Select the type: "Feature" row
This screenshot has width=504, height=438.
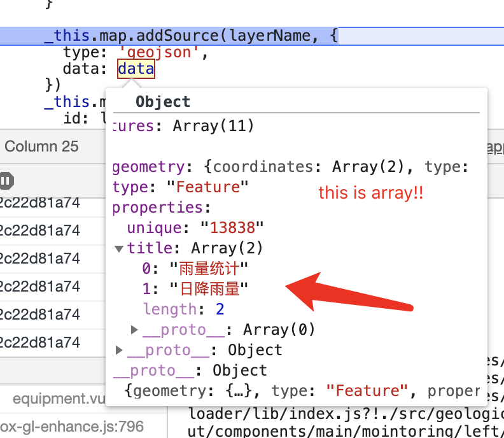(x=181, y=187)
